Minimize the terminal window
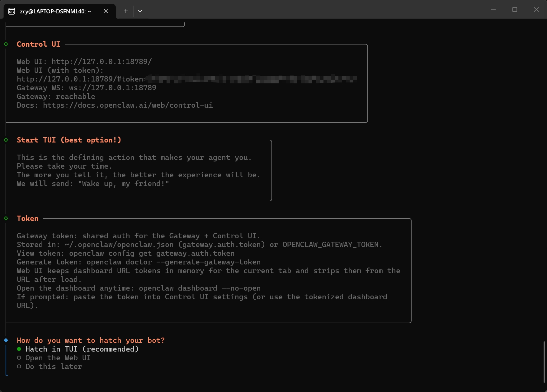 [493, 10]
